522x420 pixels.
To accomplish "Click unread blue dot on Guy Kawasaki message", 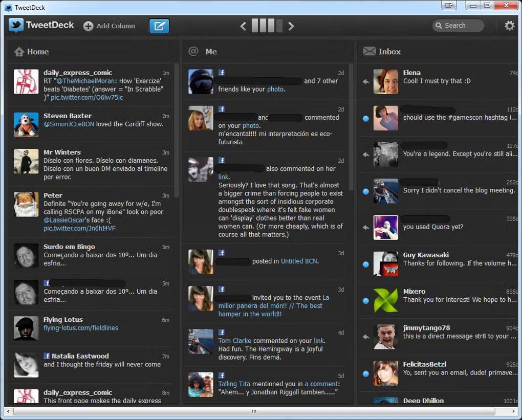I will 366,264.
